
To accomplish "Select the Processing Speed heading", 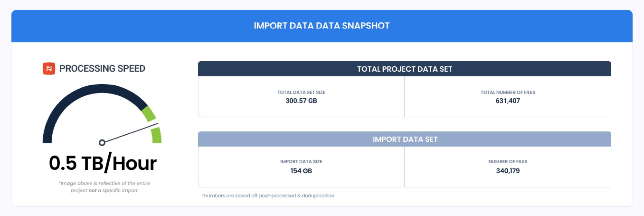I will (x=102, y=69).
